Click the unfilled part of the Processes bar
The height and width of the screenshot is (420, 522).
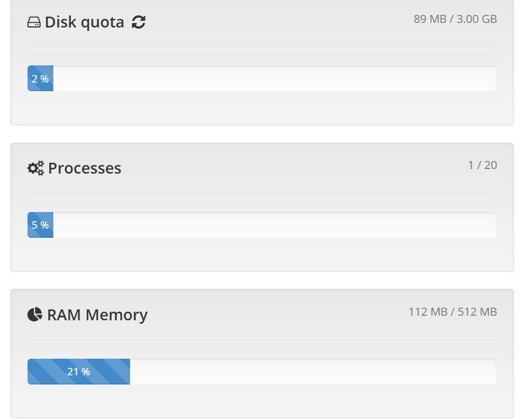point(275,225)
